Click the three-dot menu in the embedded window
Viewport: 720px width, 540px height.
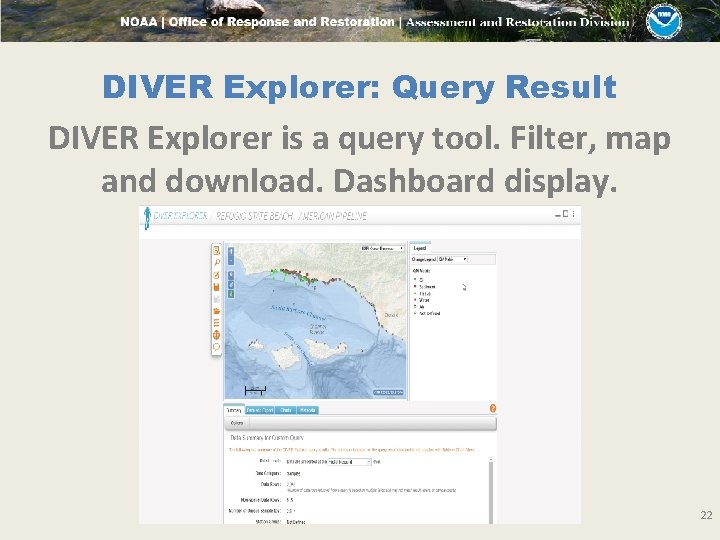[574, 214]
